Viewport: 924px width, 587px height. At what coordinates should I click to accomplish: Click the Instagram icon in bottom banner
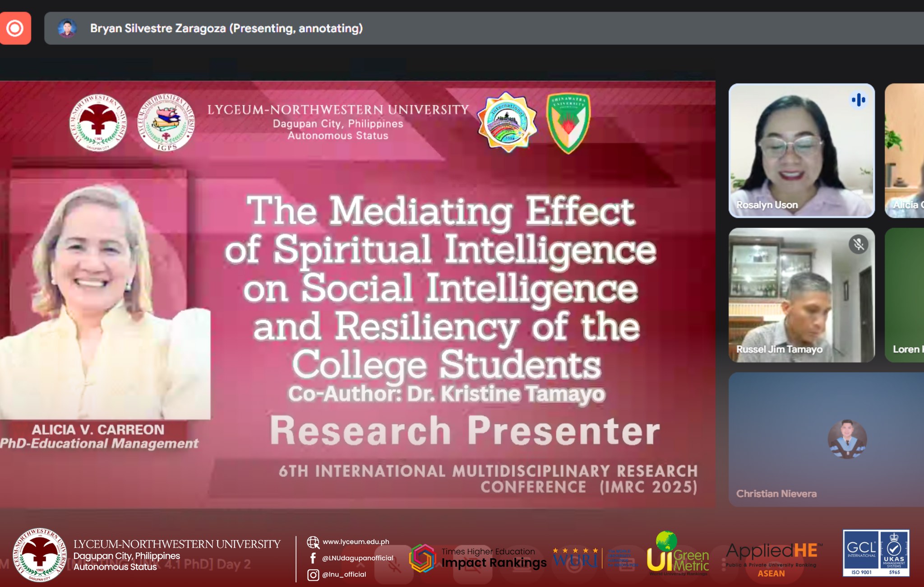[x=313, y=574]
